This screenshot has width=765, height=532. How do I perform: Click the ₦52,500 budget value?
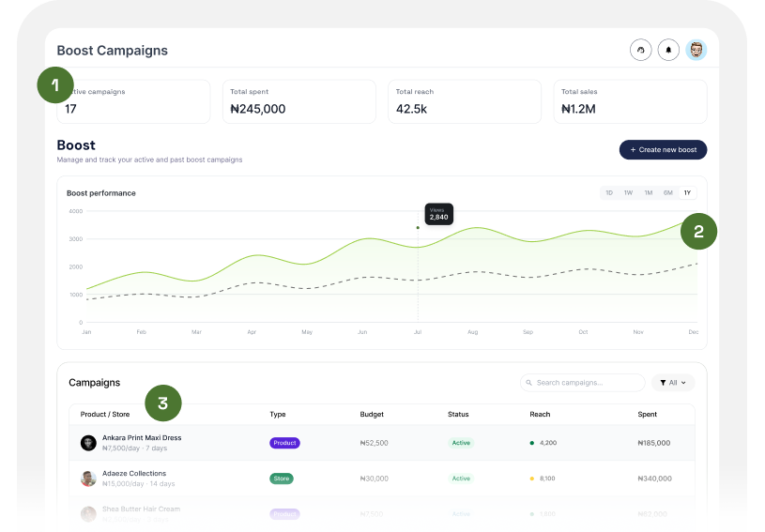coord(374,443)
